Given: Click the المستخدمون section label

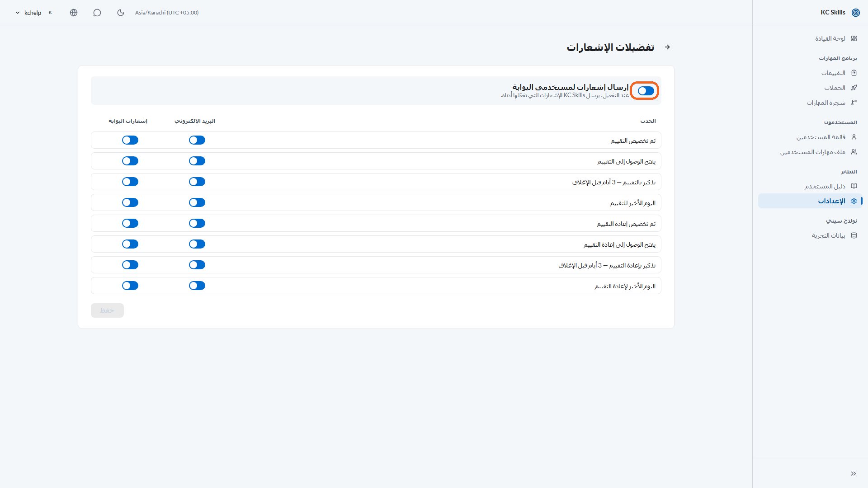Looking at the screenshot, I should [840, 122].
